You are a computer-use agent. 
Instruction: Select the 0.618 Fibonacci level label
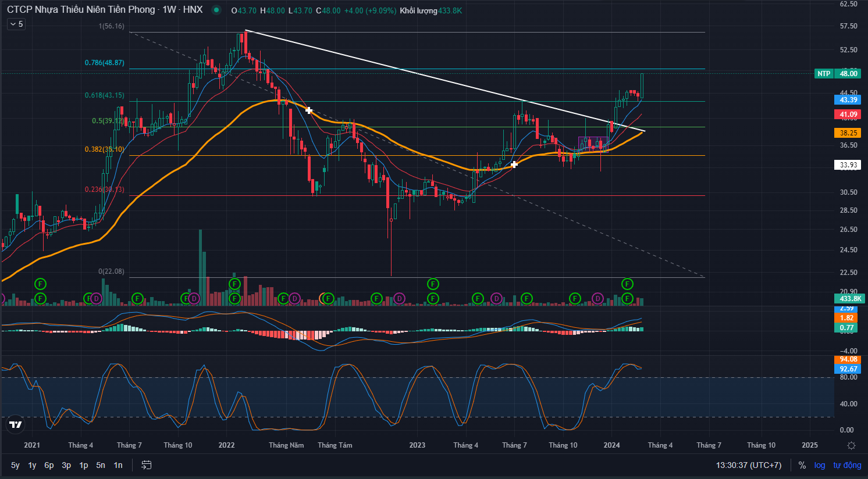[x=104, y=95]
